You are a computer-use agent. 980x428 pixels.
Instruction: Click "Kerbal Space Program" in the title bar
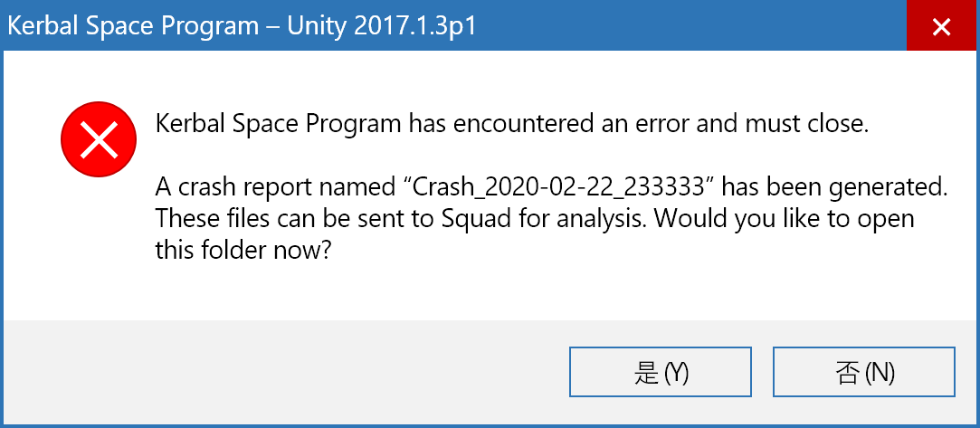132,26
